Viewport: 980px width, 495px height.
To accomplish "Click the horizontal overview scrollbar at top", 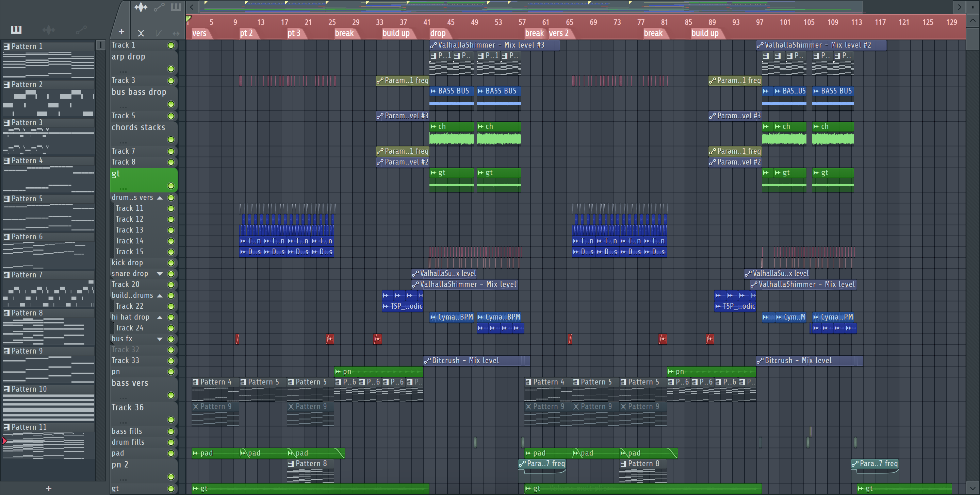I will tap(531, 7).
